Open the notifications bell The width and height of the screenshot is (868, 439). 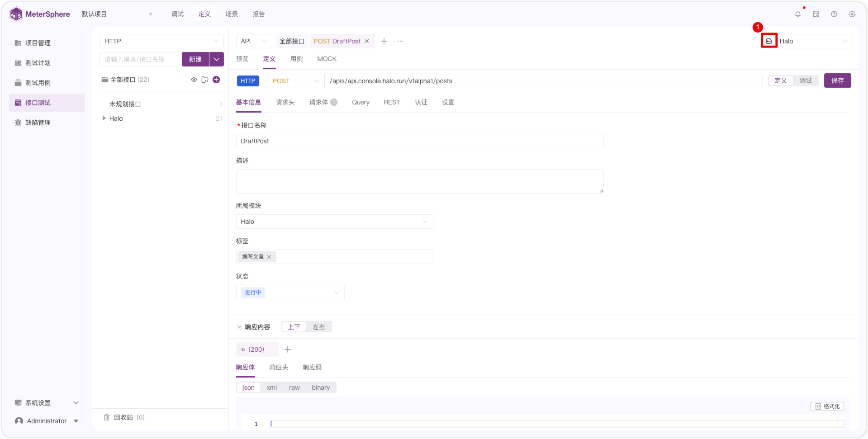(x=798, y=14)
